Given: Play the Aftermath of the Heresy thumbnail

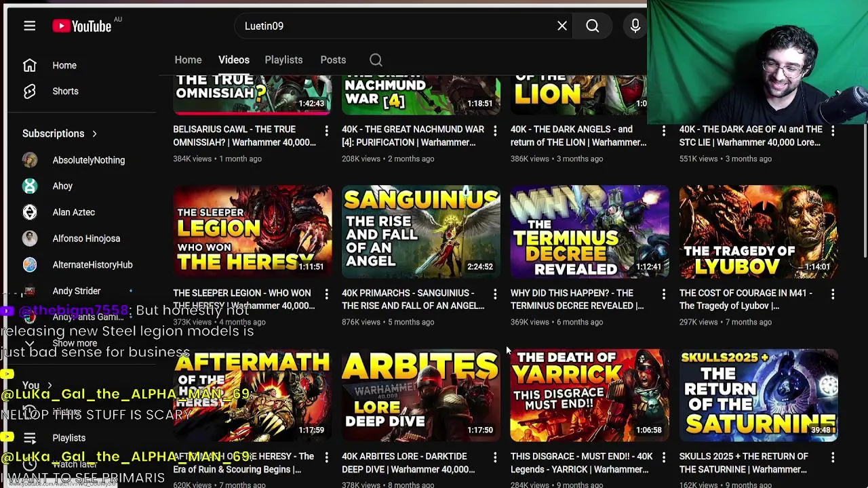Looking at the screenshot, I should pos(252,396).
